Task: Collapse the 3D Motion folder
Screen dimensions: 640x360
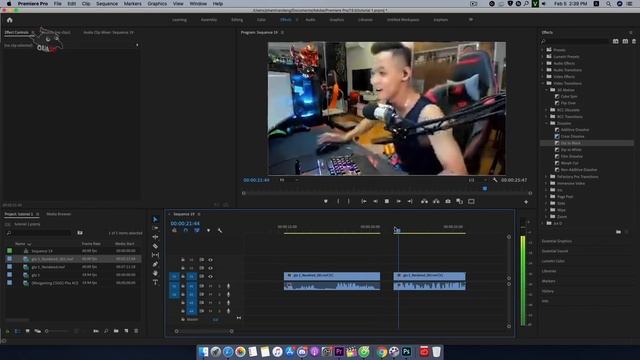Action: tap(547, 90)
